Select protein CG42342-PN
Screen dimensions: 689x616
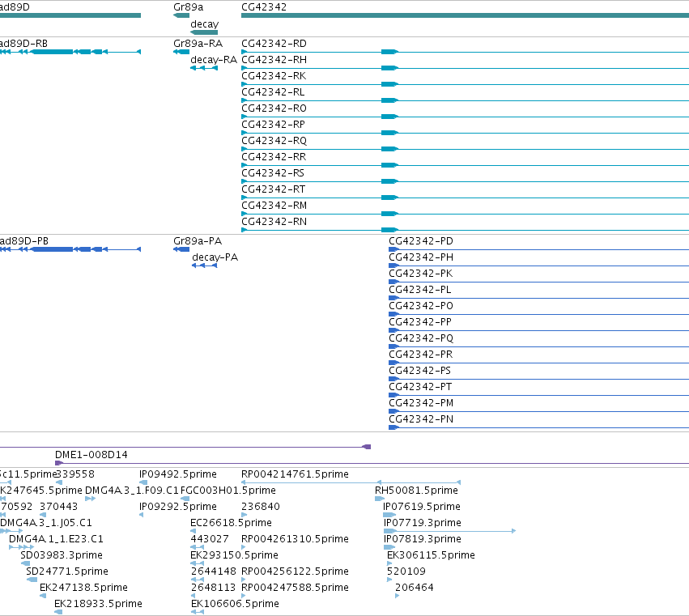[x=421, y=419]
